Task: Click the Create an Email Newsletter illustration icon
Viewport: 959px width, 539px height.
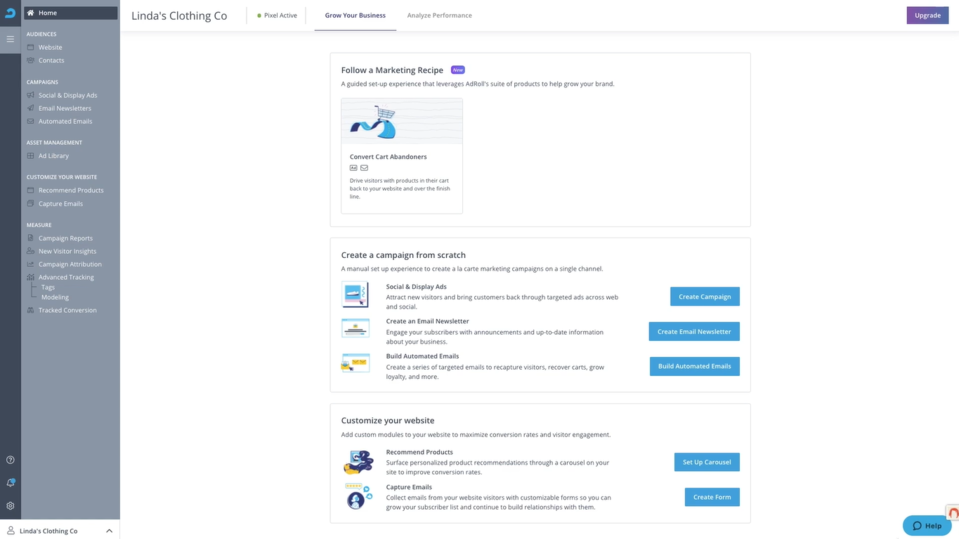Action: (x=355, y=329)
